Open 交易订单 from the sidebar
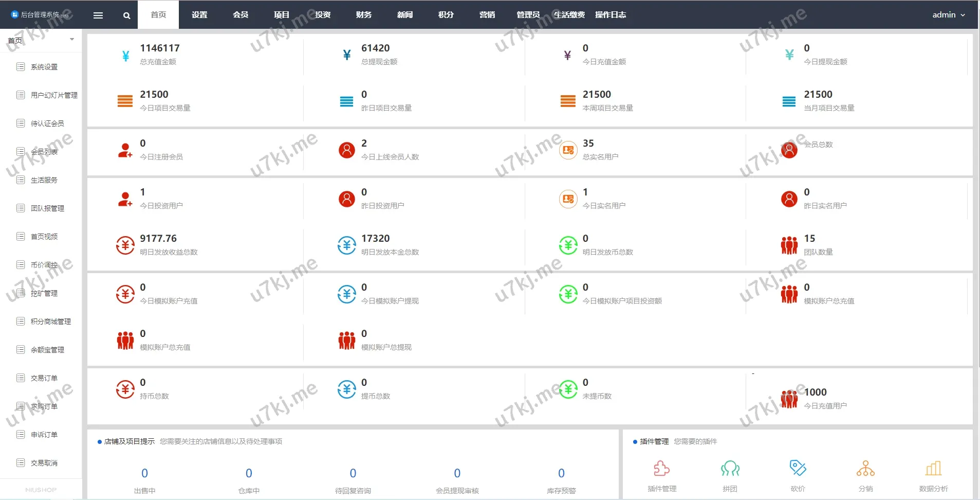Image resolution: width=980 pixels, height=500 pixels. pos(44,378)
